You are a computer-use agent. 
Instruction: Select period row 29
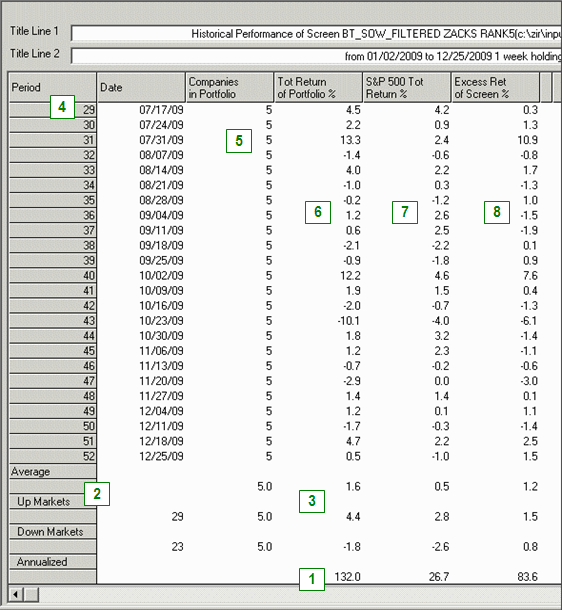(x=53, y=110)
